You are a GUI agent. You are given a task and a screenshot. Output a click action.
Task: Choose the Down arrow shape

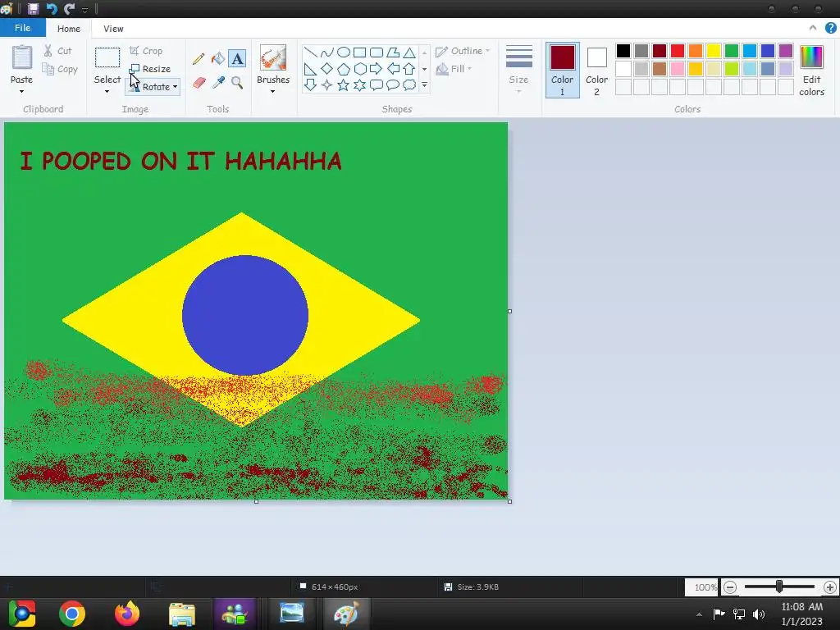coord(310,84)
